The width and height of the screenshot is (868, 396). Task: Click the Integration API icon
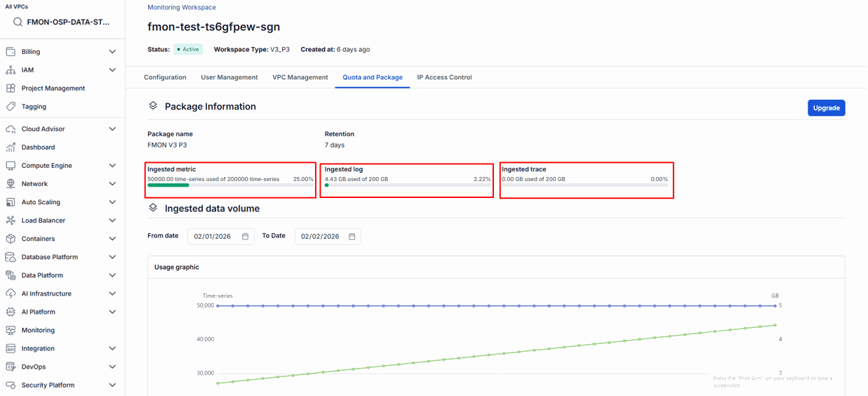pyautogui.click(x=11, y=348)
